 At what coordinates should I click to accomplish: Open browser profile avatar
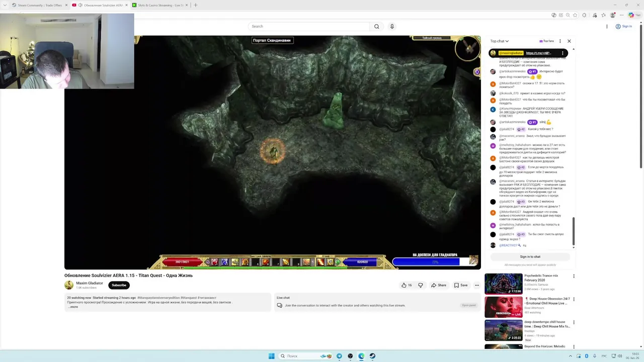tap(612, 15)
